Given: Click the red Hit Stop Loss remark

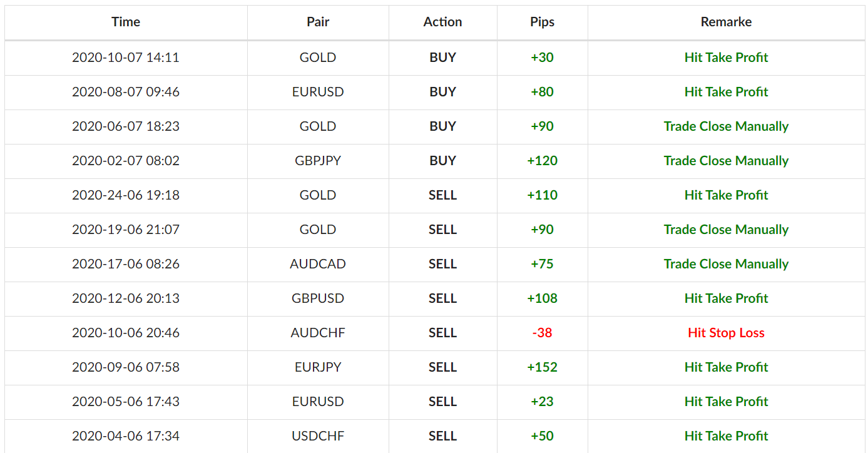Looking at the screenshot, I should 727,333.
